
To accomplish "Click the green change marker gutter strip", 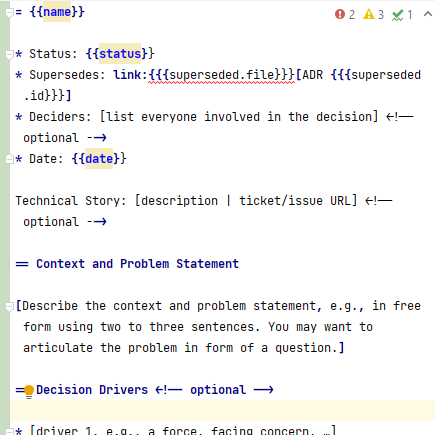I will [5, 217].
